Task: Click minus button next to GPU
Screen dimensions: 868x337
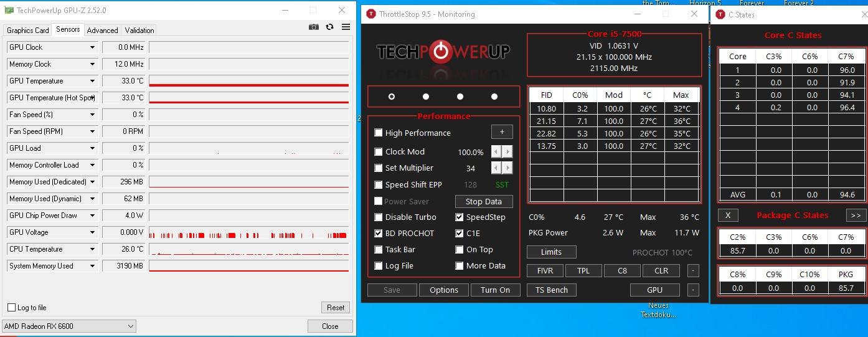Action: [x=693, y=290]
